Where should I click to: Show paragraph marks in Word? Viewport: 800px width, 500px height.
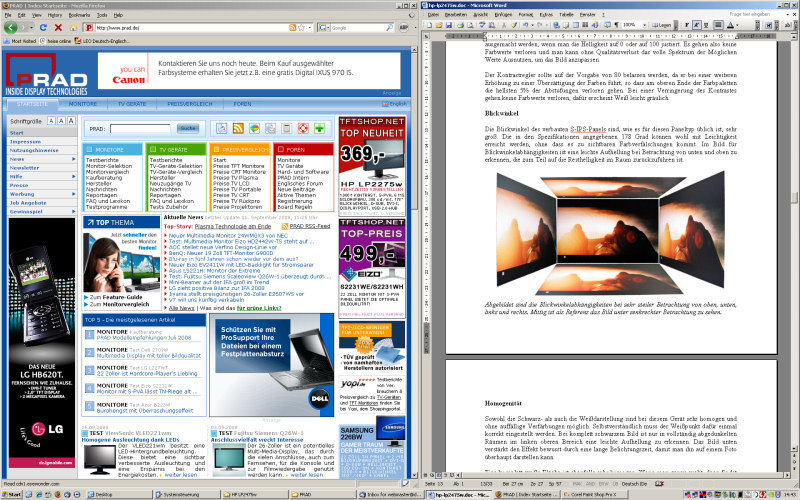click(616, 24)
